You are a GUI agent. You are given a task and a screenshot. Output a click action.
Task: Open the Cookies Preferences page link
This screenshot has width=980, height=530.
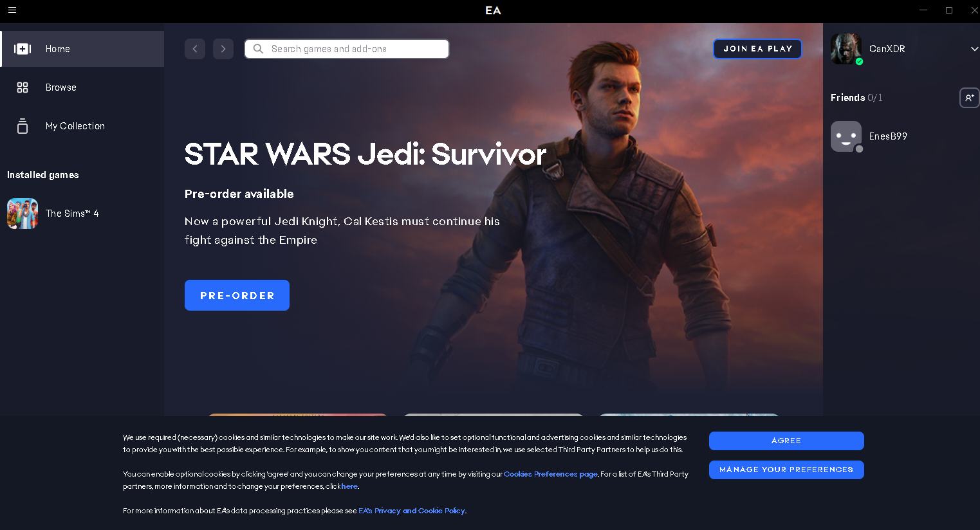551,474
